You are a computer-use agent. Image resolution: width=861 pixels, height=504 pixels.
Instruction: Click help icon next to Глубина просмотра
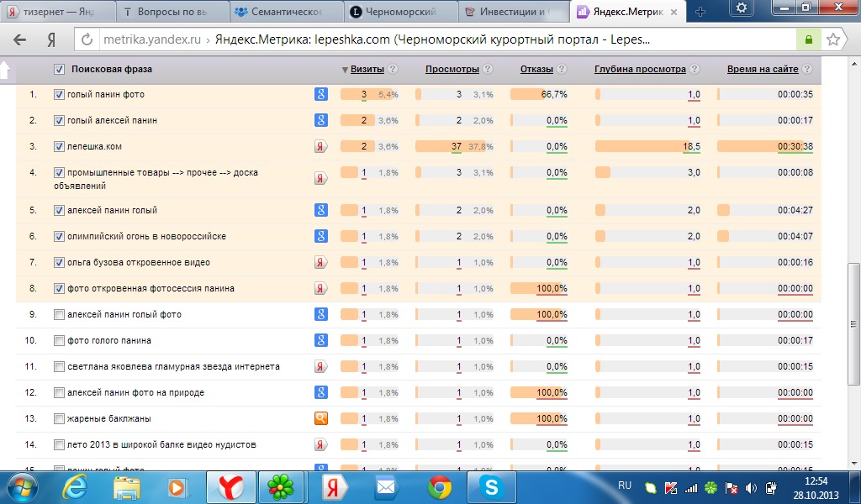click(695, 69)
